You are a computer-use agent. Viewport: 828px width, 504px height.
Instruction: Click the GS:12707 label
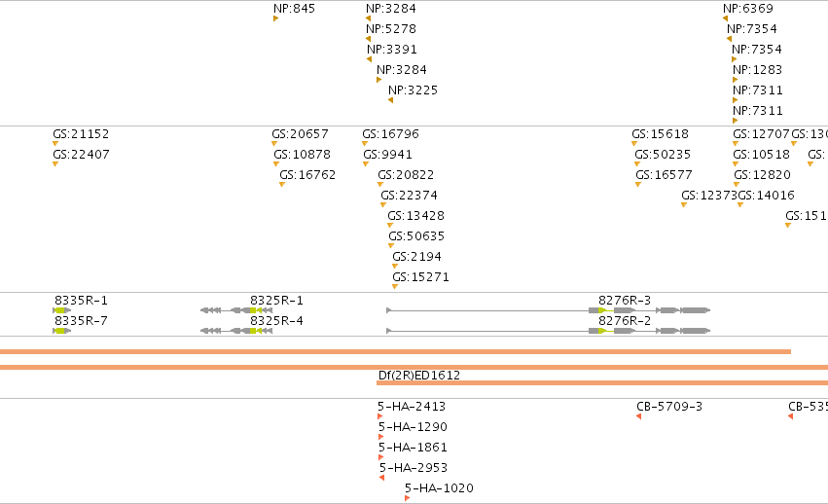[x=761, y=133]
